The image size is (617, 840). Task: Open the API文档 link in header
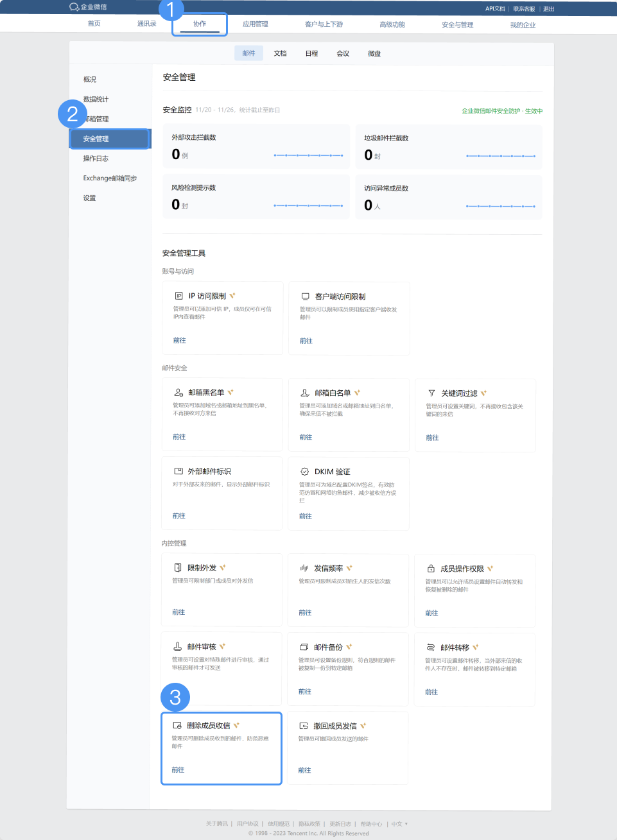point(495,9)
